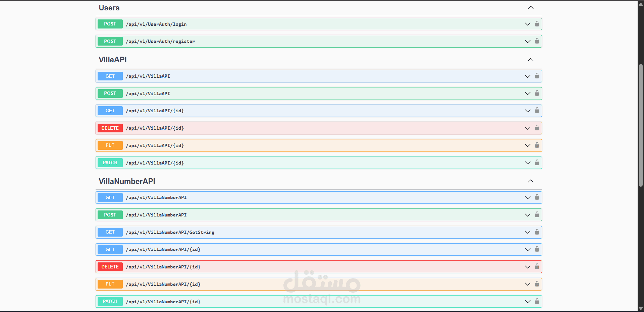644x312 pixels.
Task: Open the lock on DELETE /api/v1/VillaNumberAPI/{id}
Action: click(x=537, y=266)
